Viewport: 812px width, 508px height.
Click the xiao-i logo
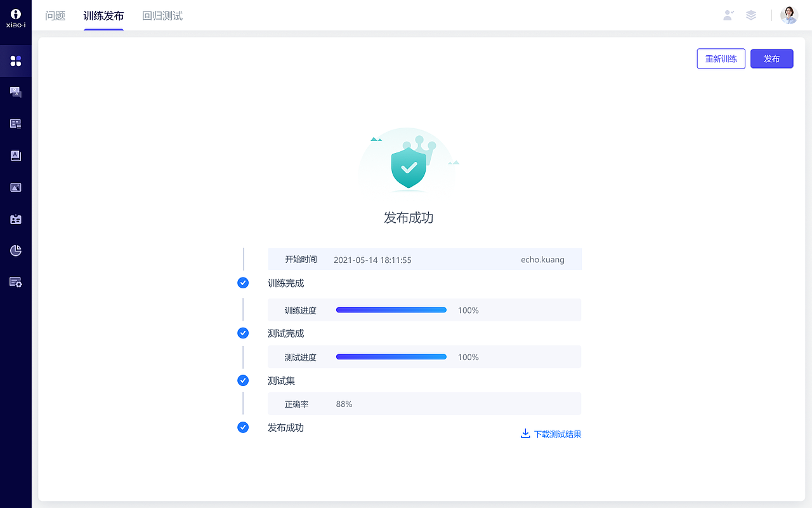[x=16, y=17]
